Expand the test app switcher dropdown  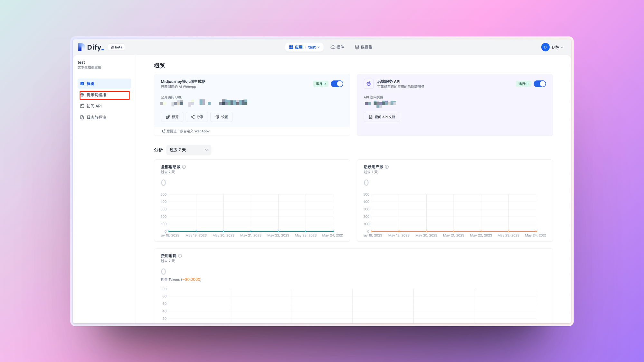click(314, 47)
